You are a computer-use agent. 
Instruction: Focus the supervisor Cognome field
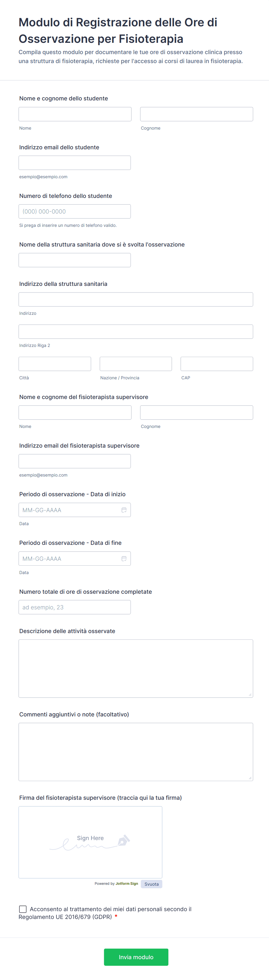[x=196, y=412]
